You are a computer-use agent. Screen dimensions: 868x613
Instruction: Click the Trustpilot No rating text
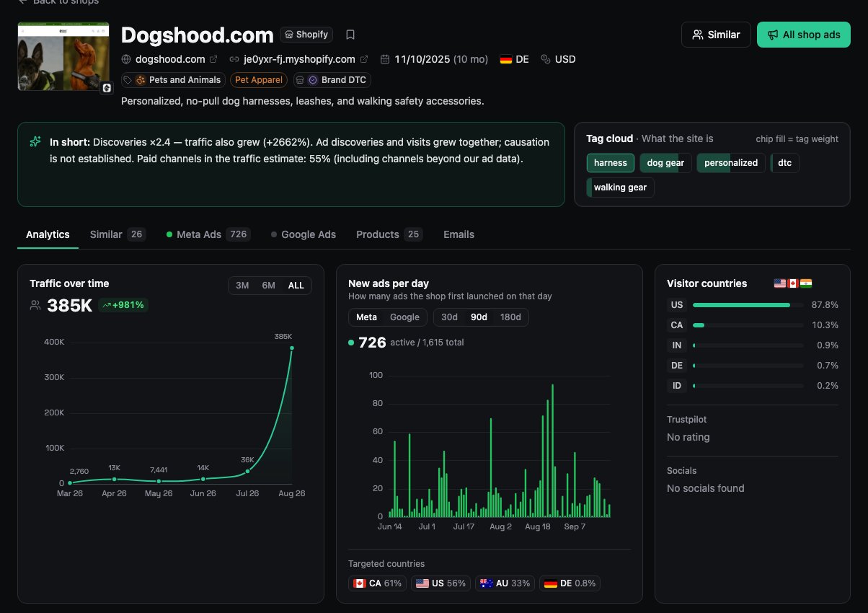tap(688, 437)
